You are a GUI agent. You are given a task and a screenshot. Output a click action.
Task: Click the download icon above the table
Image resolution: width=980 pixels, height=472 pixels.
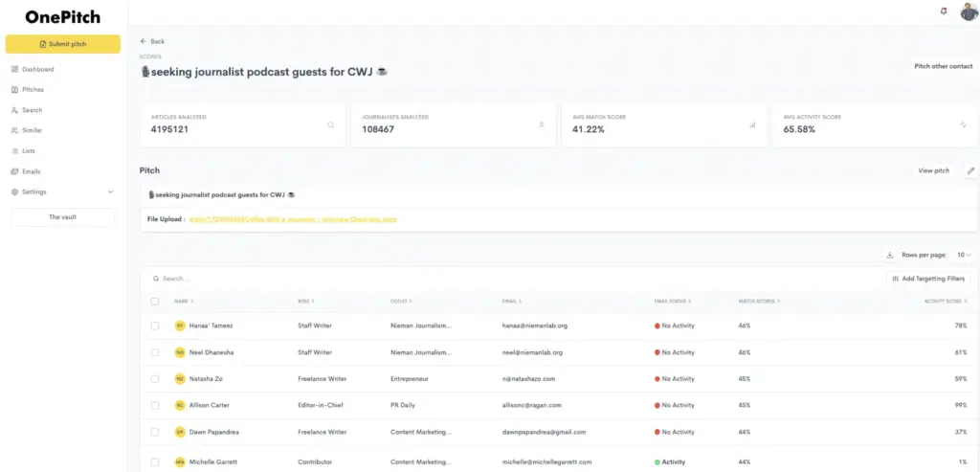coord(889,255)
